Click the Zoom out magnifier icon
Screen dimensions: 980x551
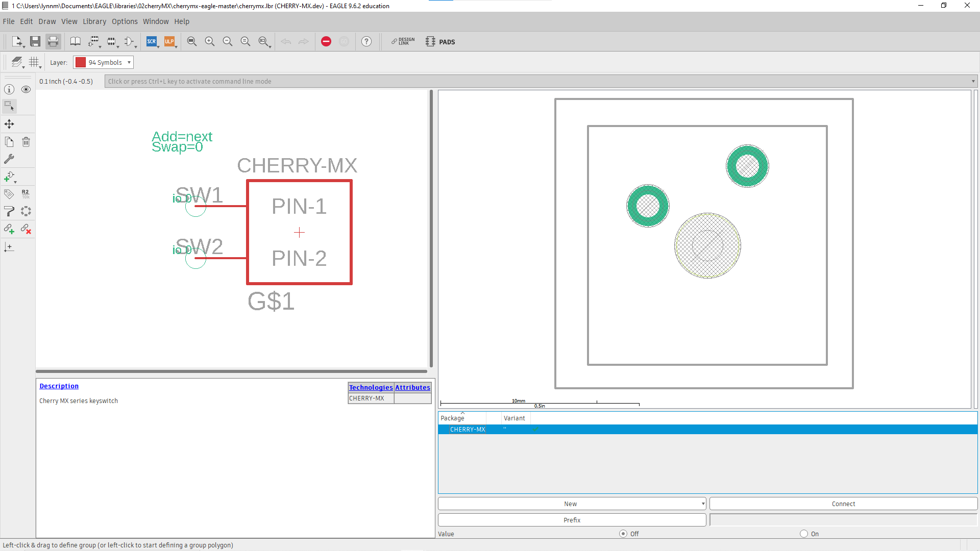(x=228, y=42)
